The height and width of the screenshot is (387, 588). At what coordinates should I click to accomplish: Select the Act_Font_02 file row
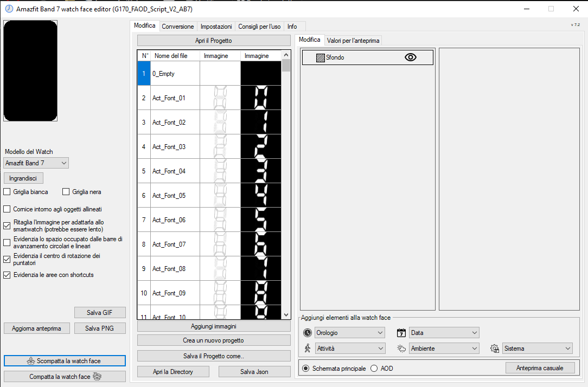(209, 122)
